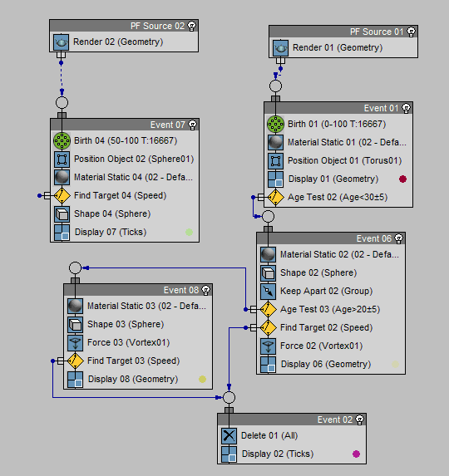Select the Material Static 01 sphere icon
Screen dimensions: 449x476
(275, 142)
